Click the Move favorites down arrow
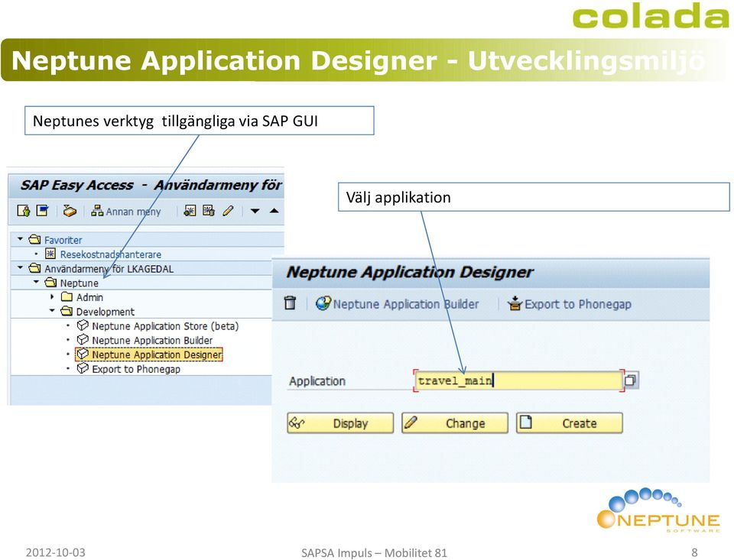Screen dimensions: 734x560 255,211
